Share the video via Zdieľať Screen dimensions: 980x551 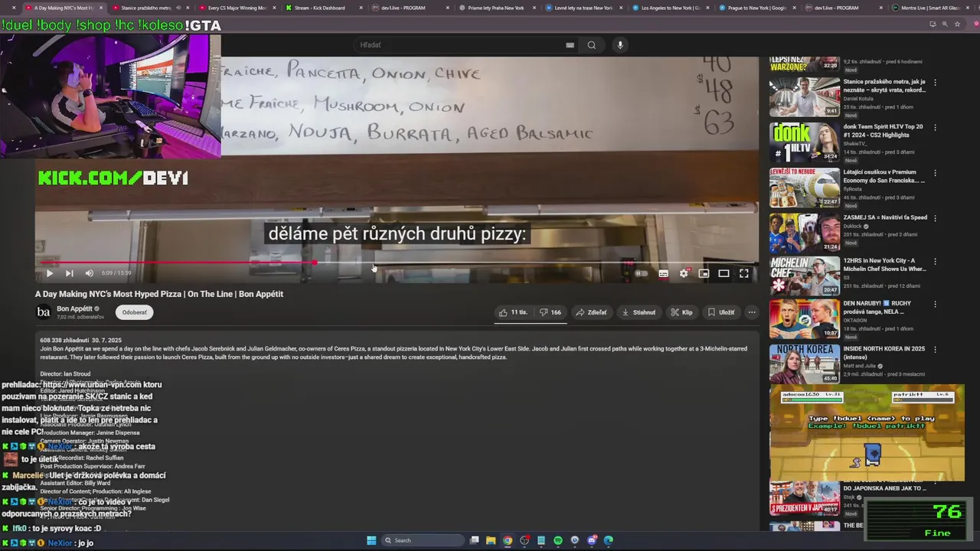pyautogui.click(x=592, y=312)
